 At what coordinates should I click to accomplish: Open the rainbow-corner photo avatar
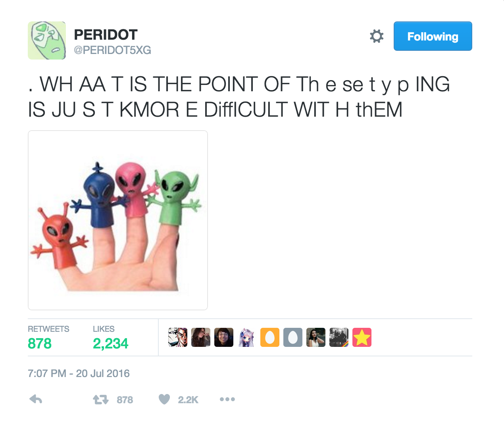[x=339, y=337]
